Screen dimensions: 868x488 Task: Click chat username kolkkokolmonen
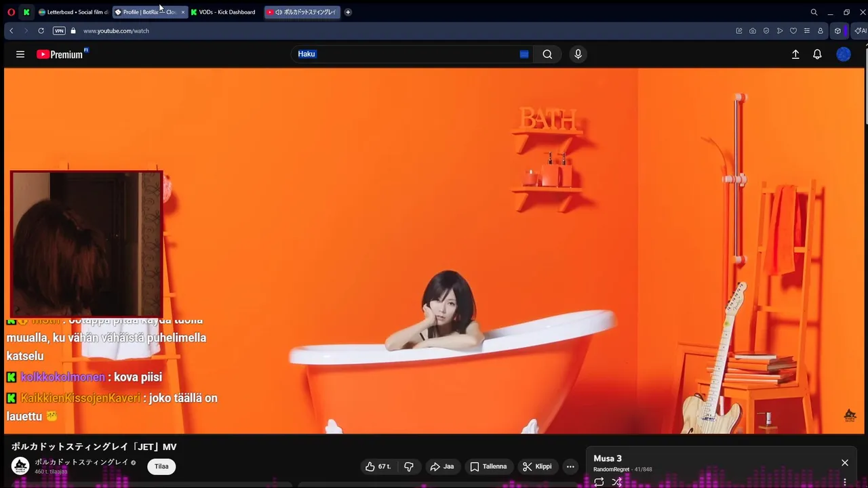coord(62,377)
